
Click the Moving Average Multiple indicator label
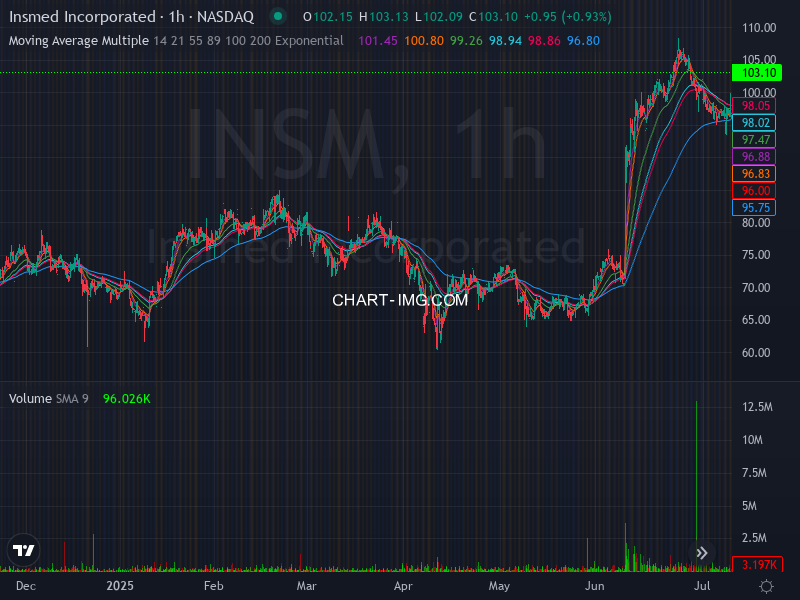(x=79, y=41)
